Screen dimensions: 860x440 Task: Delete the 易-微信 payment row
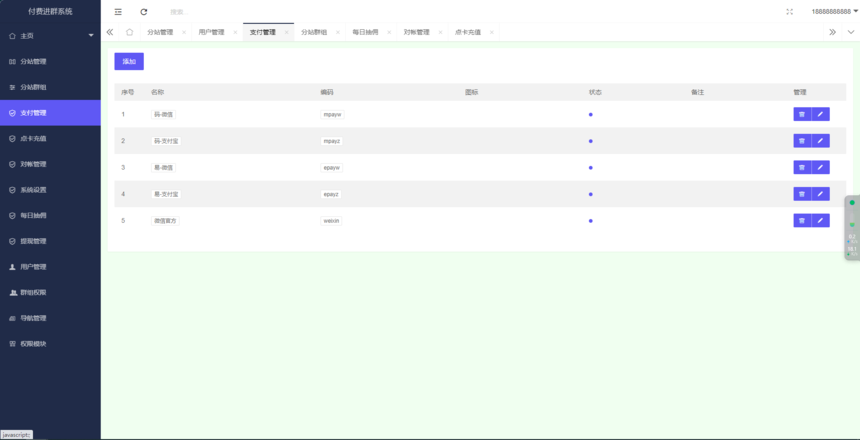(802, 167)
